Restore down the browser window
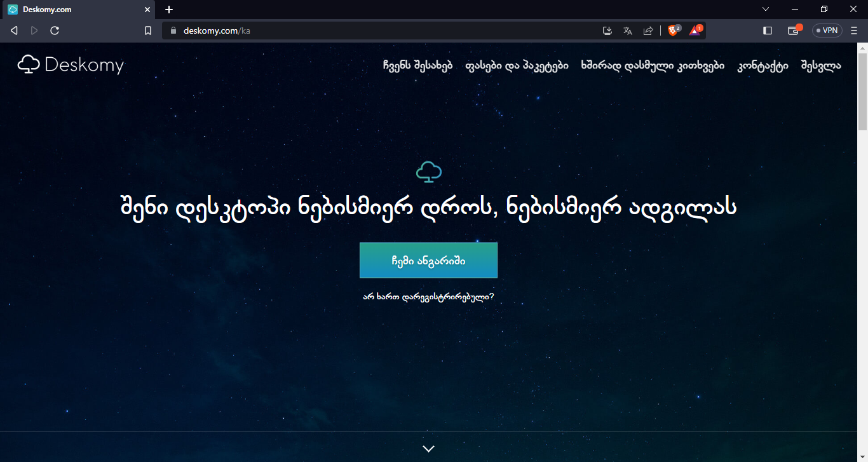Image resolution: width=868 pixels, height=462 pixels. click(824, 9)
